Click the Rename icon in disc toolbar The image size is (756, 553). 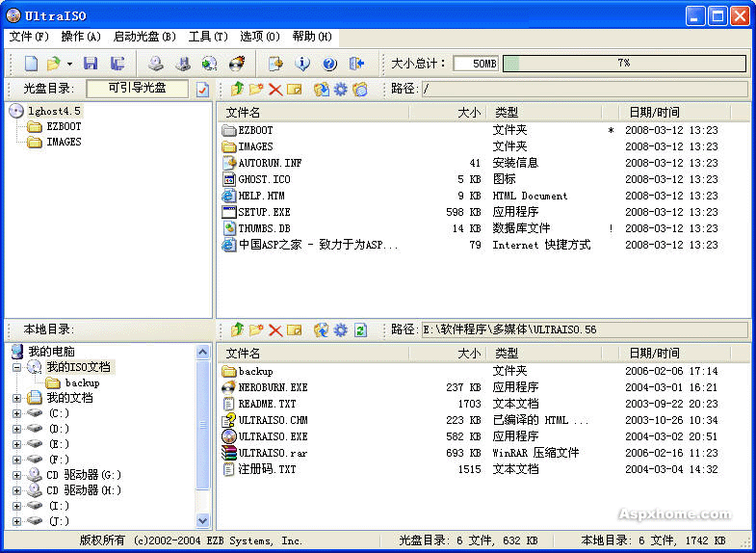[294, 90]
